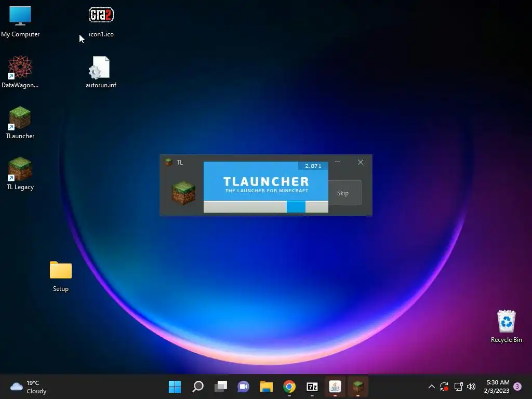Click the TL title bar icon
Viewport: 532px width, 399px height.
click(168, 162)
